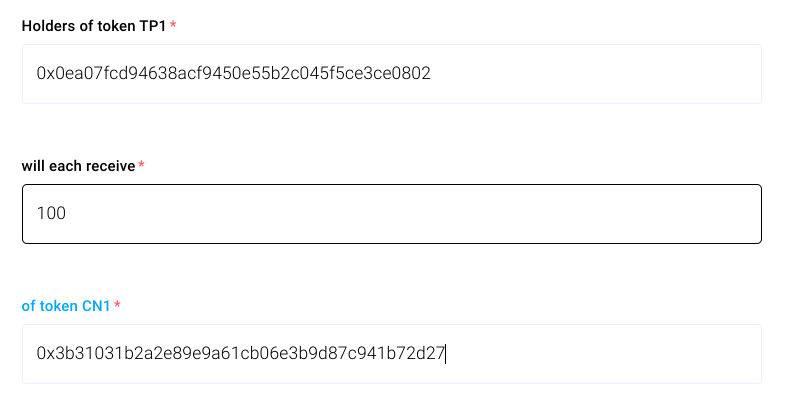Click the required asterisk after 'will each receive'
The height and width of the screenshot is (416, 809).
(141, 164)
